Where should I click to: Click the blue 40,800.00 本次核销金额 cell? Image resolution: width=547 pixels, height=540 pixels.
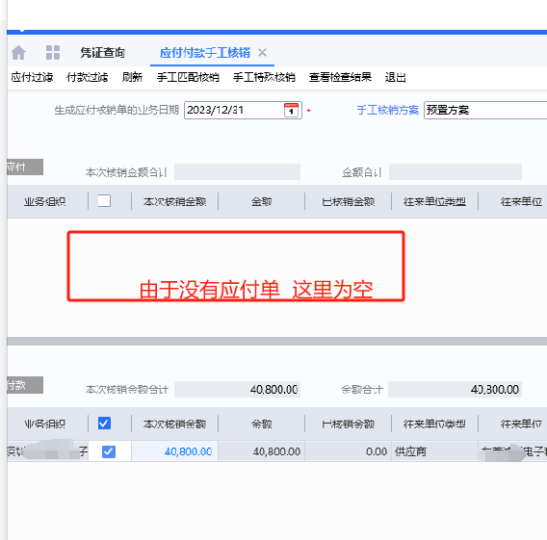click(x=175, y=451)
